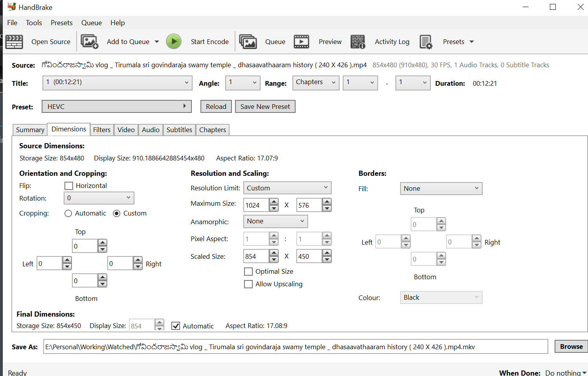Open the Activity Log icon
This screenshot has width=588, height=376.
358,41
